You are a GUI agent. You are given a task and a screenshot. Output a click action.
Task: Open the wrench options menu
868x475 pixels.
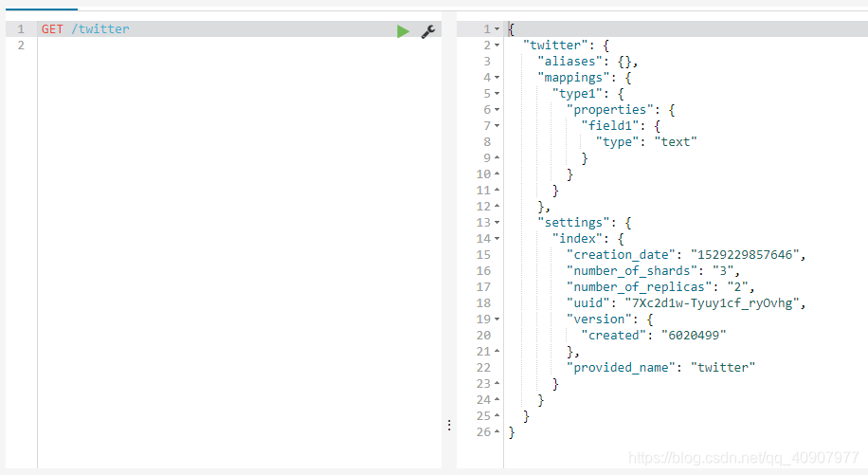[x=428, y=31]
